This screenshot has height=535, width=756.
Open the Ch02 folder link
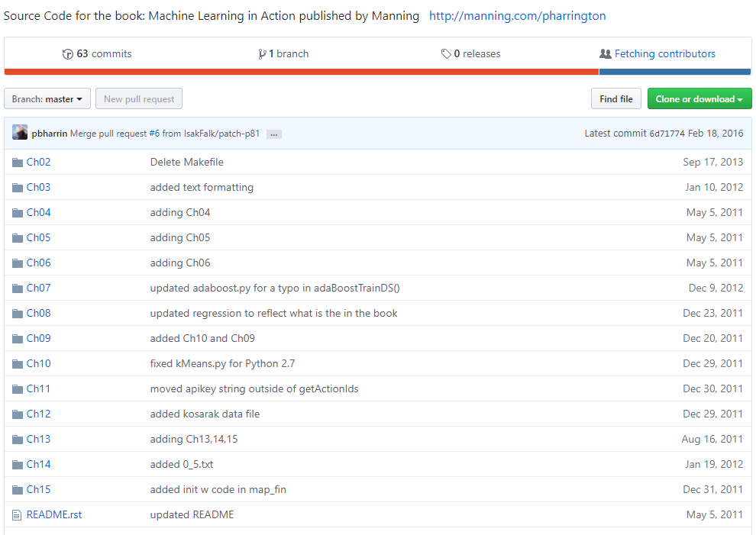pyautogui.click(x=39, y=162)
